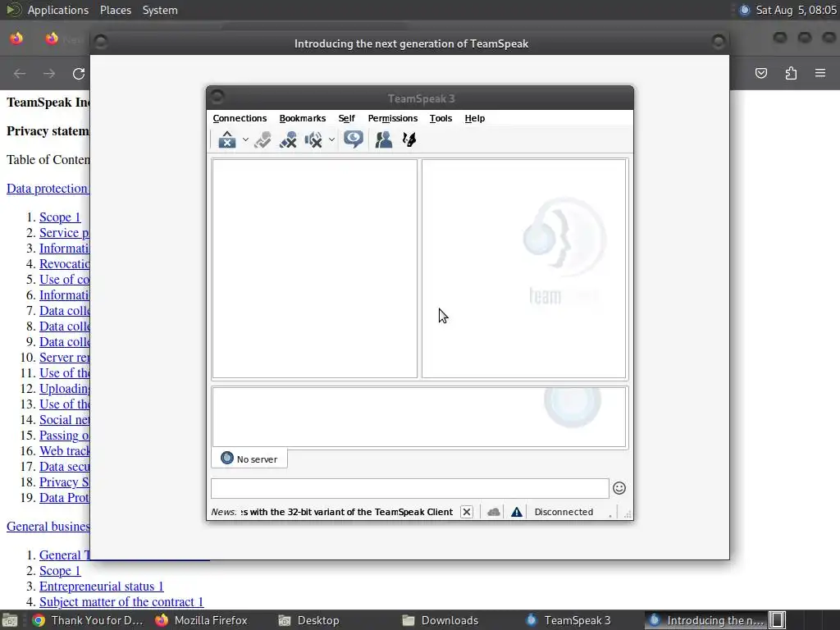This screenshot has width=840, height=630.
Task: Click the disconnect from server toolbar icon
Action: tap(262, 139)
